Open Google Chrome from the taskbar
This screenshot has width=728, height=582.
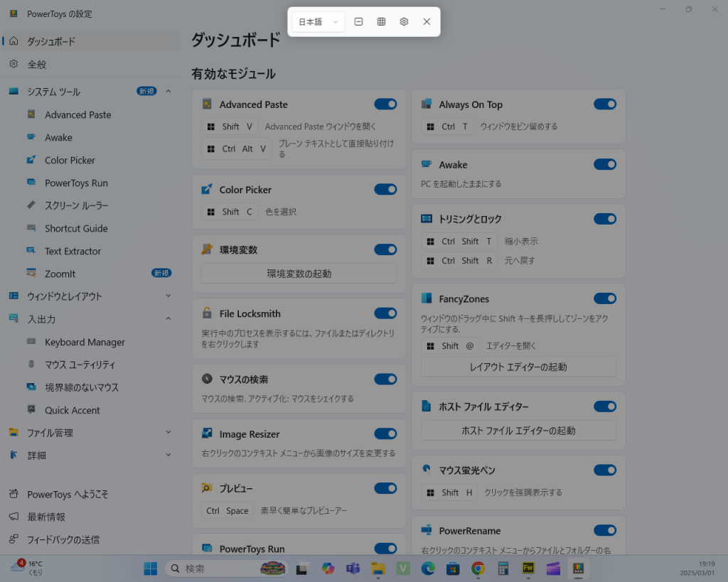click(x=478, y=568)
